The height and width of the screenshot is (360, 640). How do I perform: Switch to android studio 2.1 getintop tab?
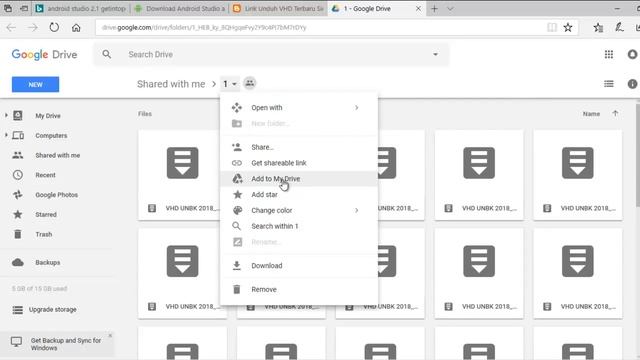point(80,9)
